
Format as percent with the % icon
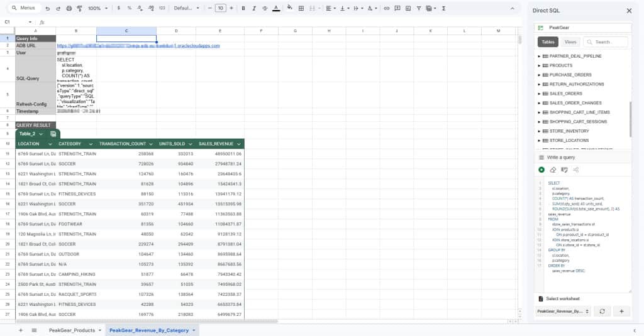[x=130, y=8]
